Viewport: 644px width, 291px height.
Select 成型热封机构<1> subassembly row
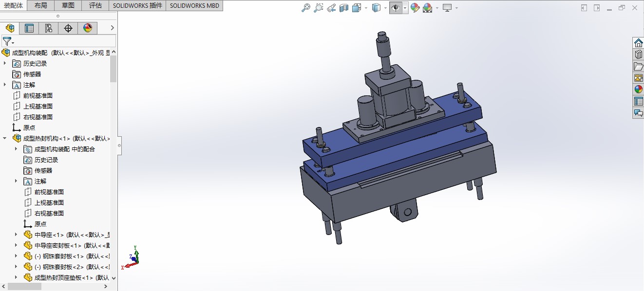(x=61, y=138)
